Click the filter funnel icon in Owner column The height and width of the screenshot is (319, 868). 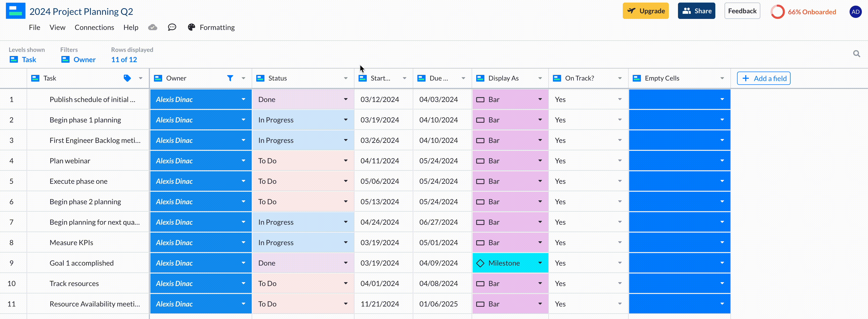coord(230,78)
